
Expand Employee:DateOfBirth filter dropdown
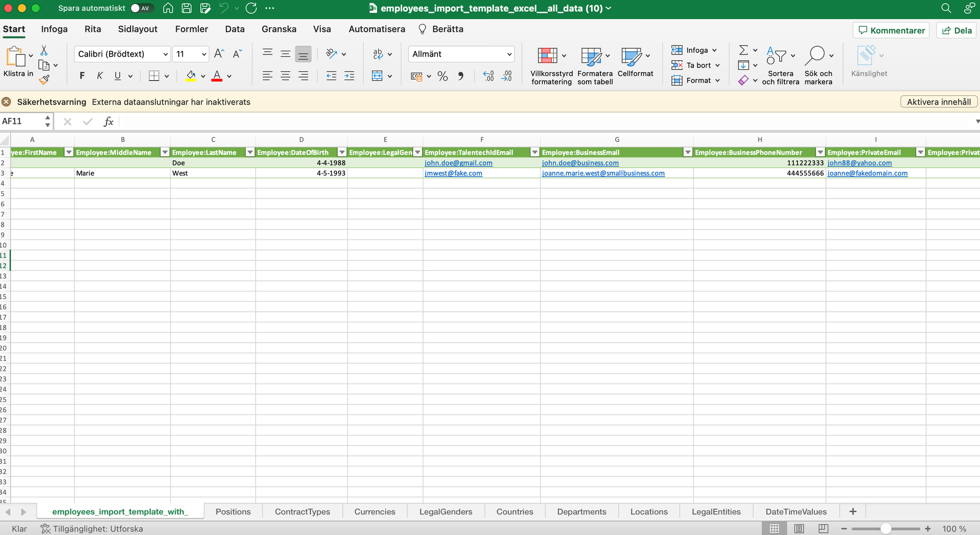point(342,152)
